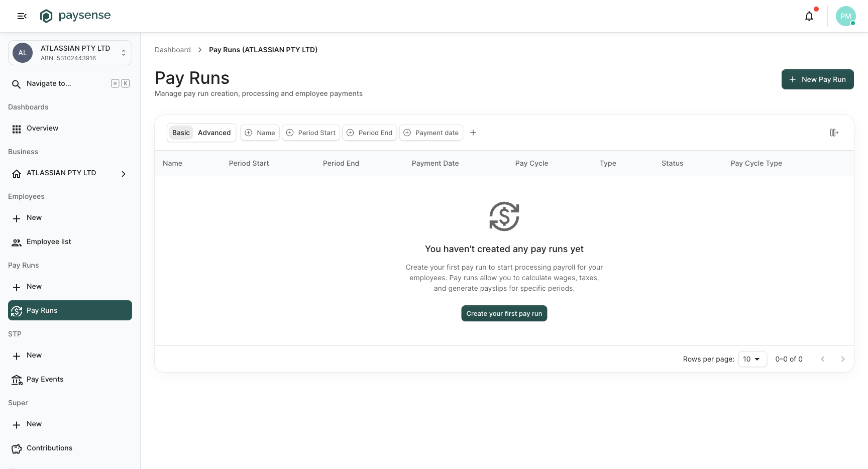Switch to Basic filter mode
The height and width of the screenshot is (469, 868).
(x=181, y=133)
